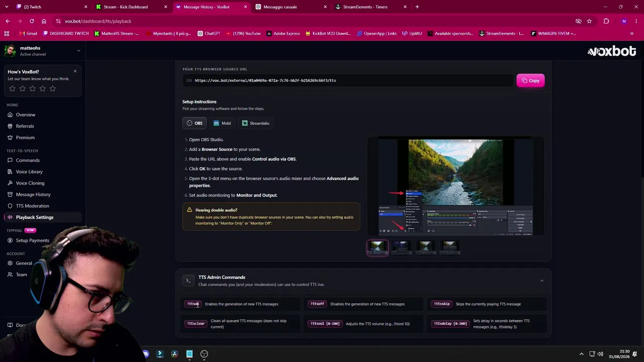Rate VoxBot one star
Viewport: 644px width, 362px height.
(12, 88)
